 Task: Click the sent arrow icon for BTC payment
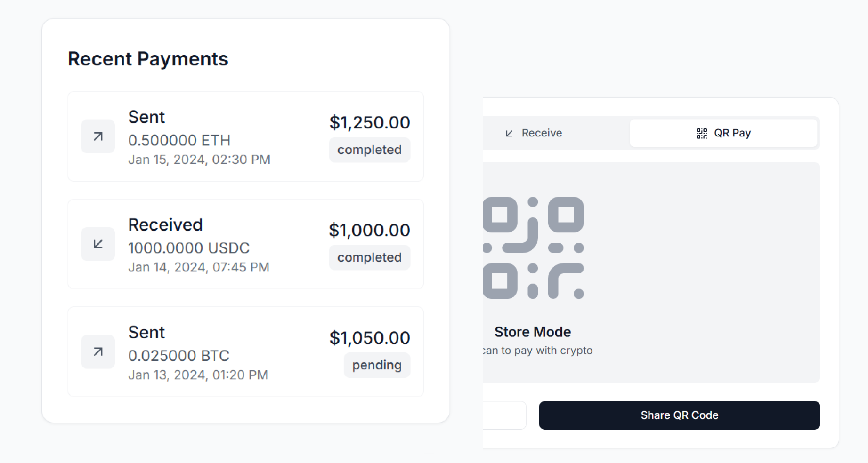tap(98, 352)
